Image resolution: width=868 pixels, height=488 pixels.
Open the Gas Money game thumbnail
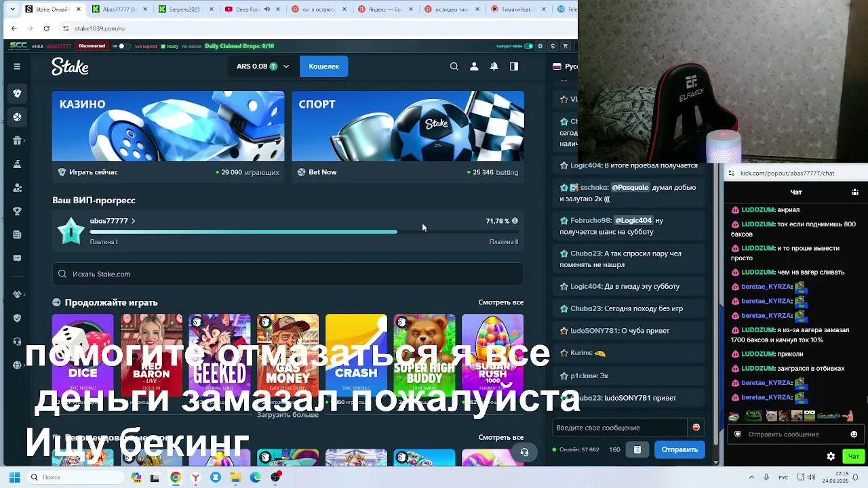pyautogui.click(x=288, y=356)
